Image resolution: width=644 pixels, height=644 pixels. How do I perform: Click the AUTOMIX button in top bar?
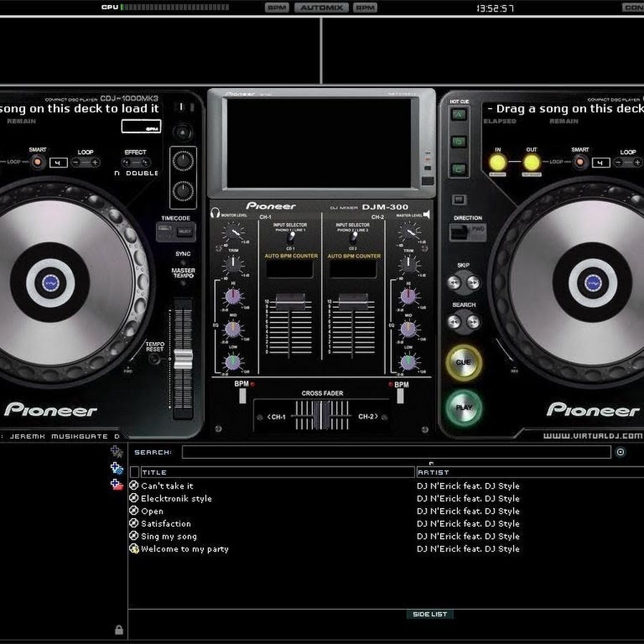321,8
